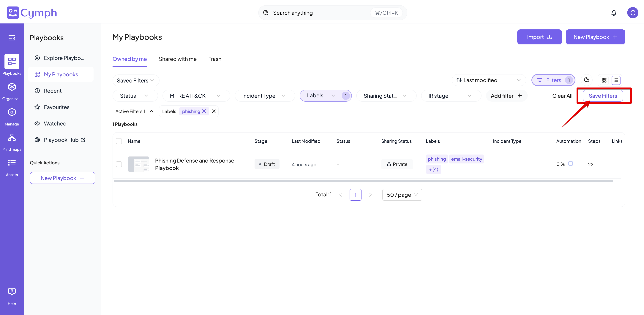The image size is (644, 315).
Task: Click the Save Filters button
Action: (602, 96)
